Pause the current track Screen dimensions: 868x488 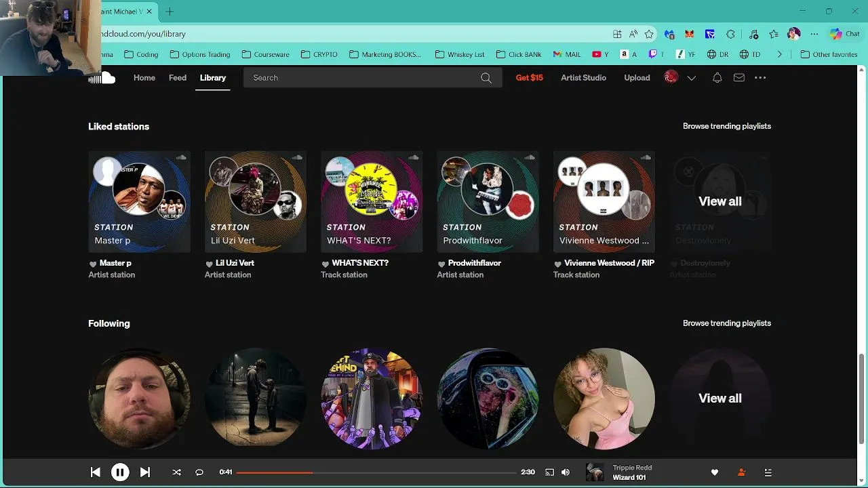point(120,472)
